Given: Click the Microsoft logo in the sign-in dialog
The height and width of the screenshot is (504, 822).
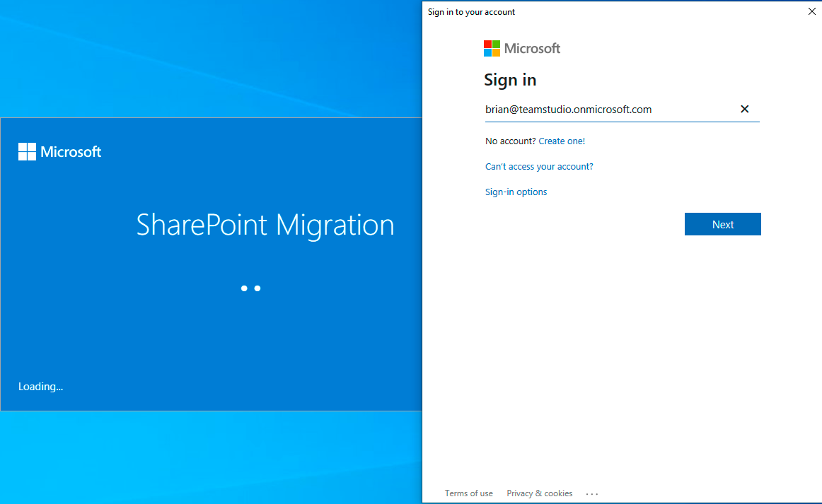Looking at the screenshot, I should [522, 48].
